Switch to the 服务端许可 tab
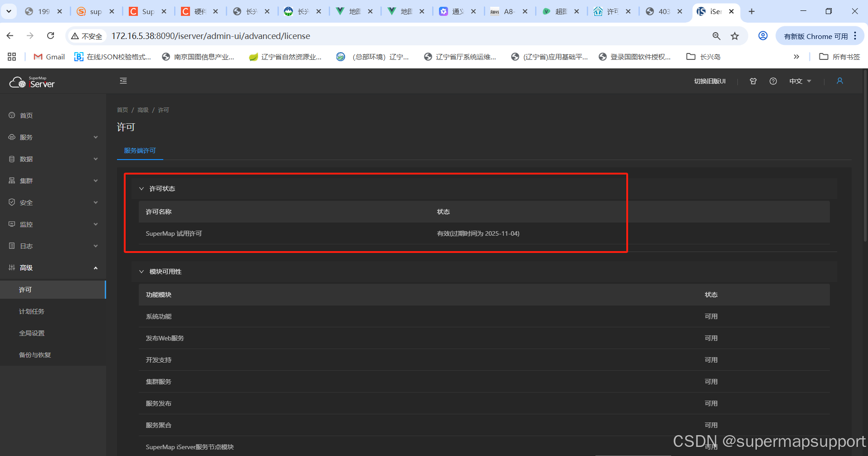The image size is (868, 456). (140, 150)
